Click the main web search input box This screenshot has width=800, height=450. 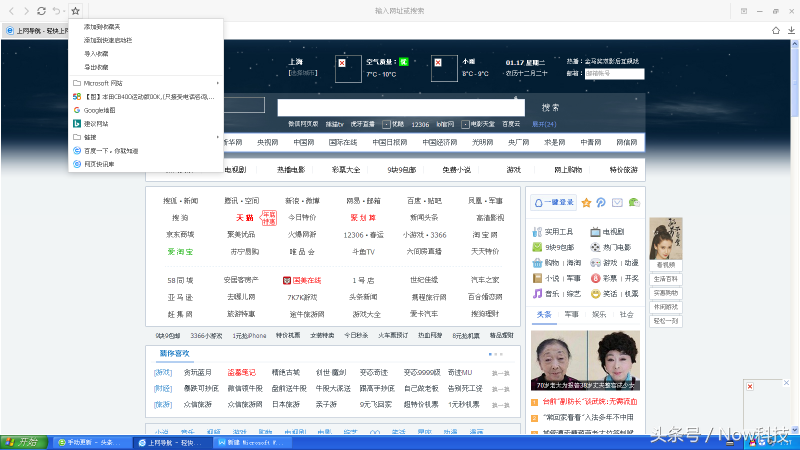point(401,108)
